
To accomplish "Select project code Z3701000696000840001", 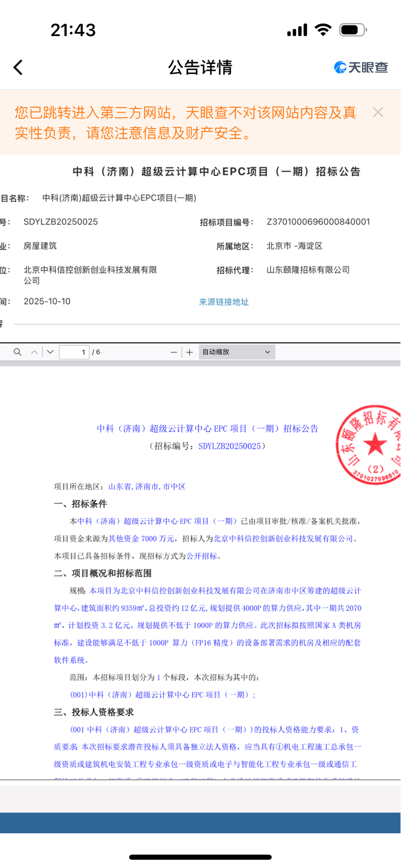I will coord(318,222).
